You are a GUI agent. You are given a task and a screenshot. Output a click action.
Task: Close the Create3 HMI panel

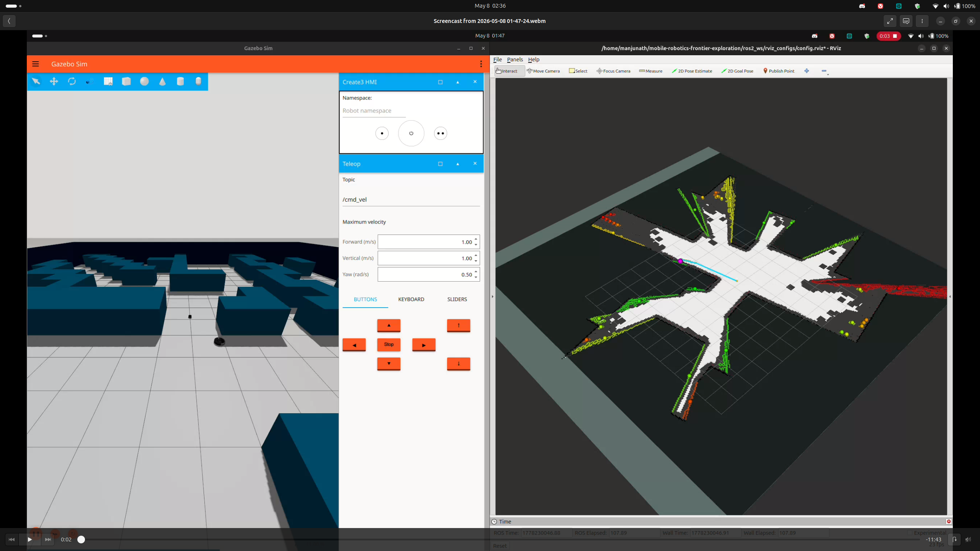point(475,82)
